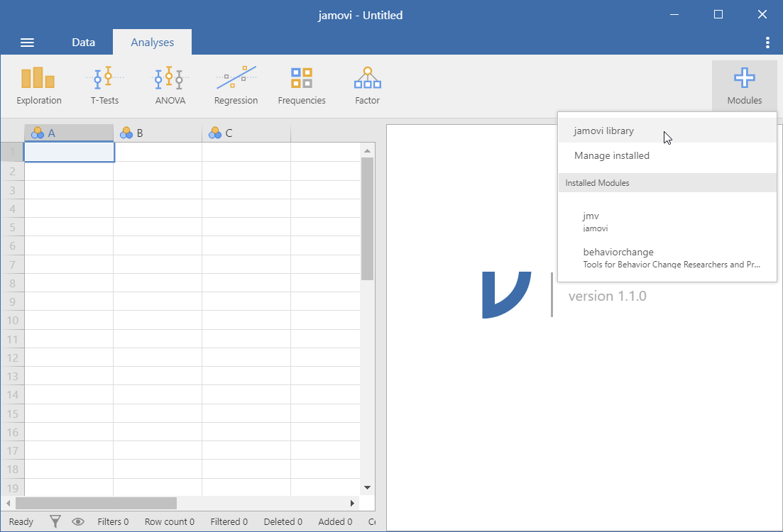Open the Regression analysis menu
783x532 pixels.
(236, 86)
